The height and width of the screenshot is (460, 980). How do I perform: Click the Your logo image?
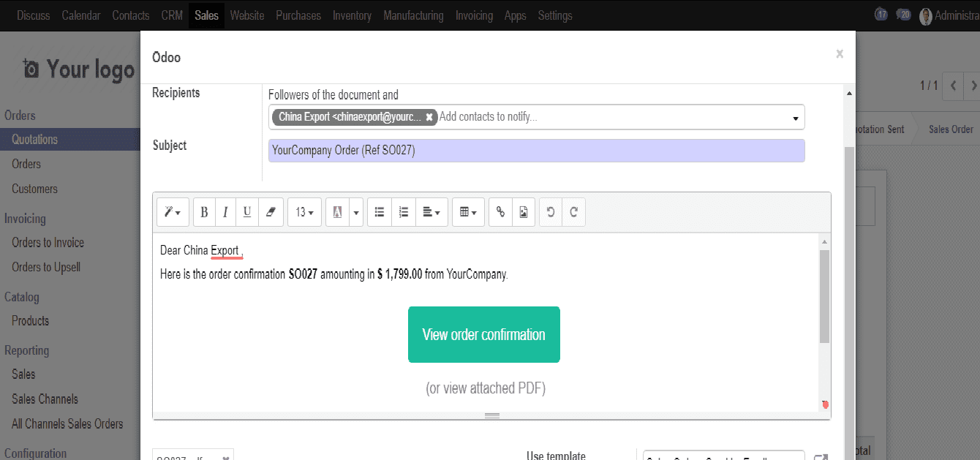(x=79, y=69)
